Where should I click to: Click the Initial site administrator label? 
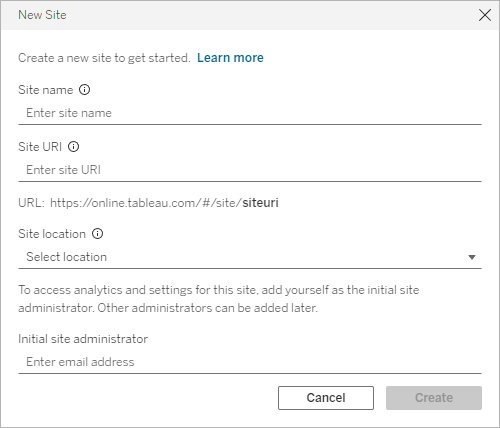[83, 339]
